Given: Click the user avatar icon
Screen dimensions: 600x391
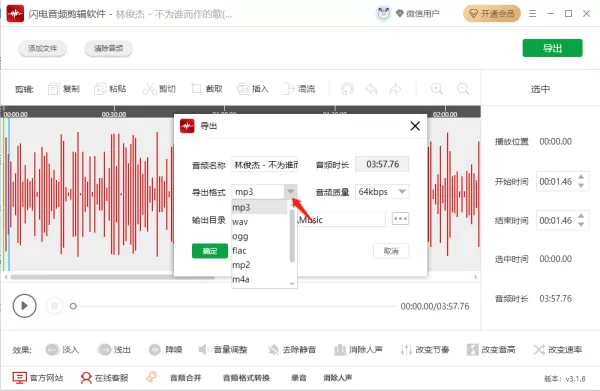Looking at the screenshot, I should 383,14.
